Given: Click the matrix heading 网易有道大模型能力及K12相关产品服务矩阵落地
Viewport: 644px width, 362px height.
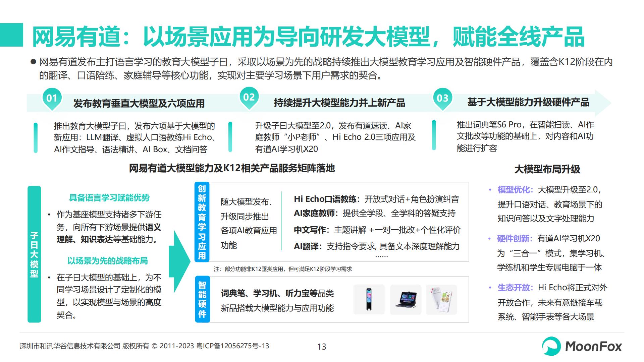Looking at the screenshot, I should (x=232, y=168).
